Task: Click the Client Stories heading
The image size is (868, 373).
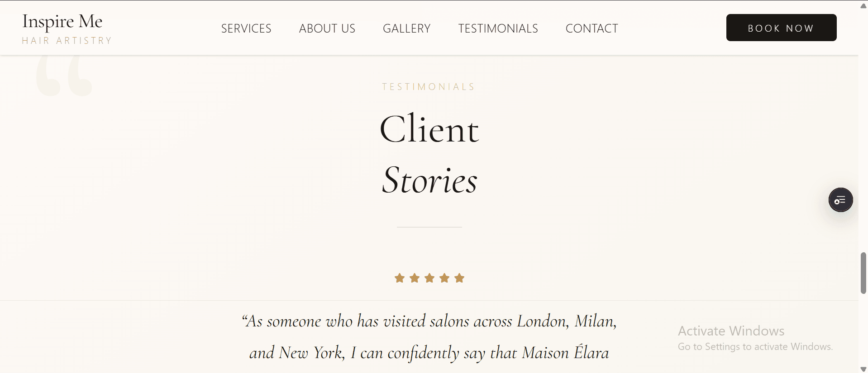Action: pos(429,154)
